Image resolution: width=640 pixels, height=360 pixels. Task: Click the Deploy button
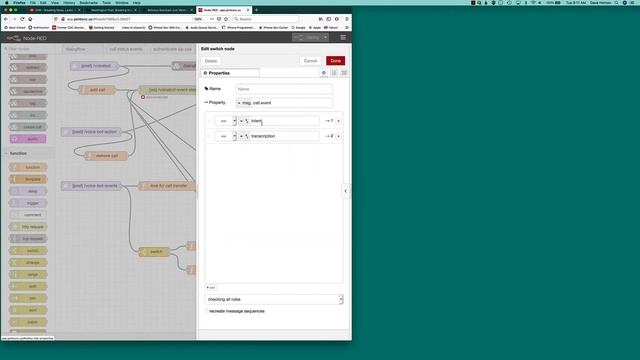click(x=307, y=38)
